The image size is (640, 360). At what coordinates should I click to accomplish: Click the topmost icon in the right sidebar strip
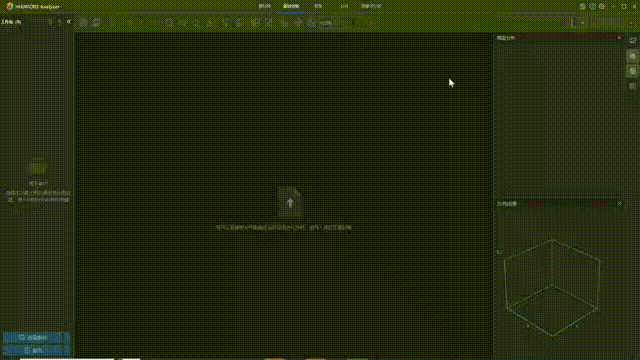(x=633, y=40)
